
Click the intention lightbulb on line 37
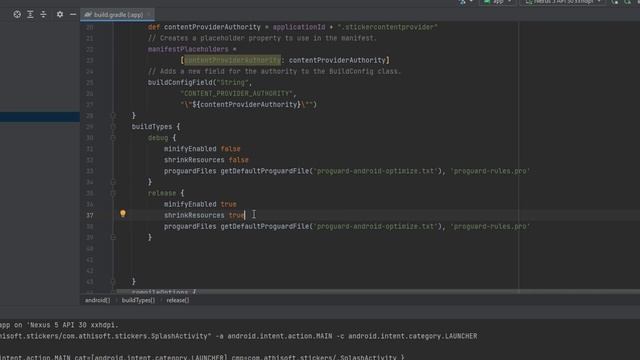(123, 213)
